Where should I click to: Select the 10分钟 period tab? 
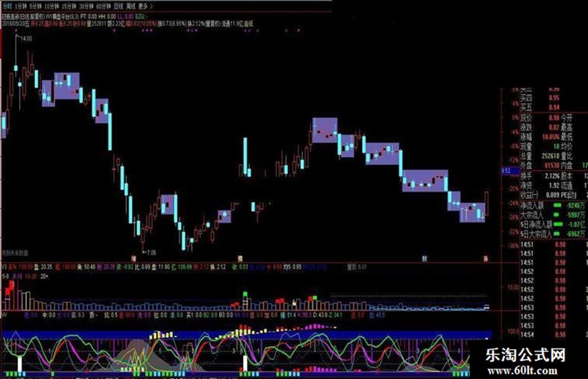click(x=52, y=6)
